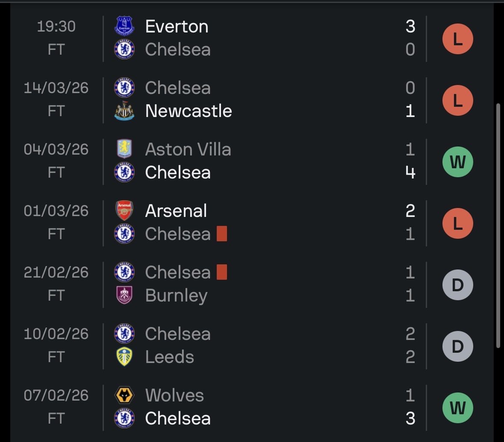The image size is (504, 442).
Task: Click the vertical scrollbar on the right
Action: pyautogui.click(x=498, y=225)
